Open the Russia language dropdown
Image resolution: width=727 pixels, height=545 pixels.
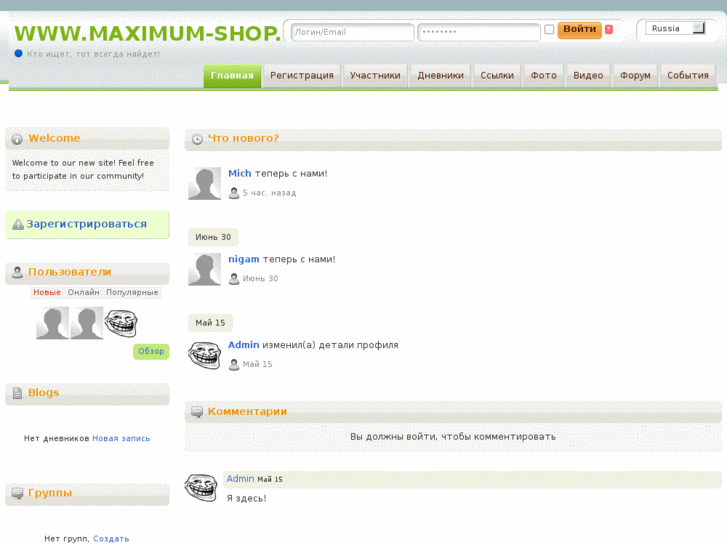[676, 28]
